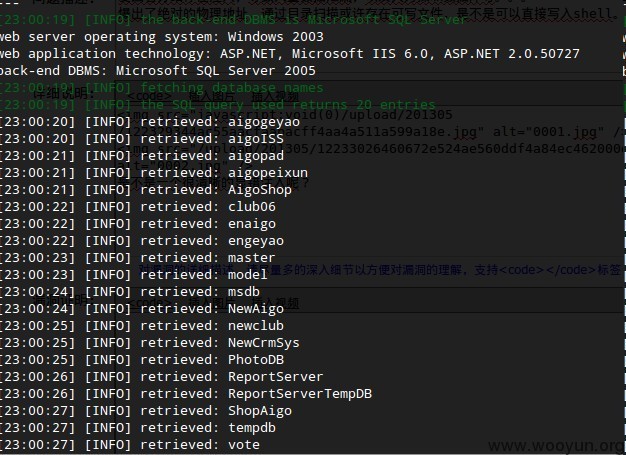Select database name aigoISS
Viewport: 626px width, 455px height.
[x=256, y=139]
